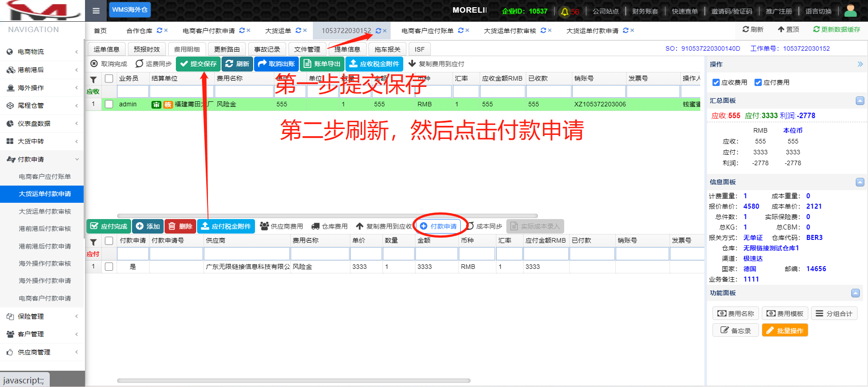This screenshot has height=387, width=868.
Task: Check the admin 风险金 receivable row
Action: [x=109, y=104]
